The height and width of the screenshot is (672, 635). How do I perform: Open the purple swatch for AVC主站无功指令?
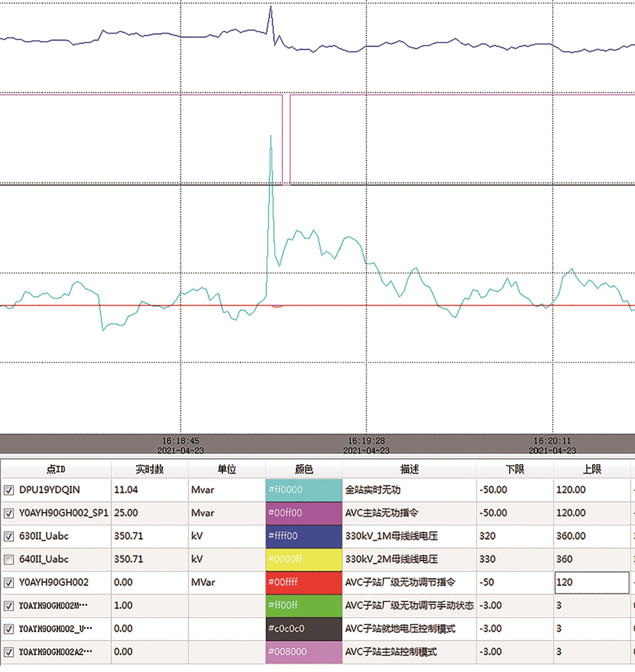point(304,513)
